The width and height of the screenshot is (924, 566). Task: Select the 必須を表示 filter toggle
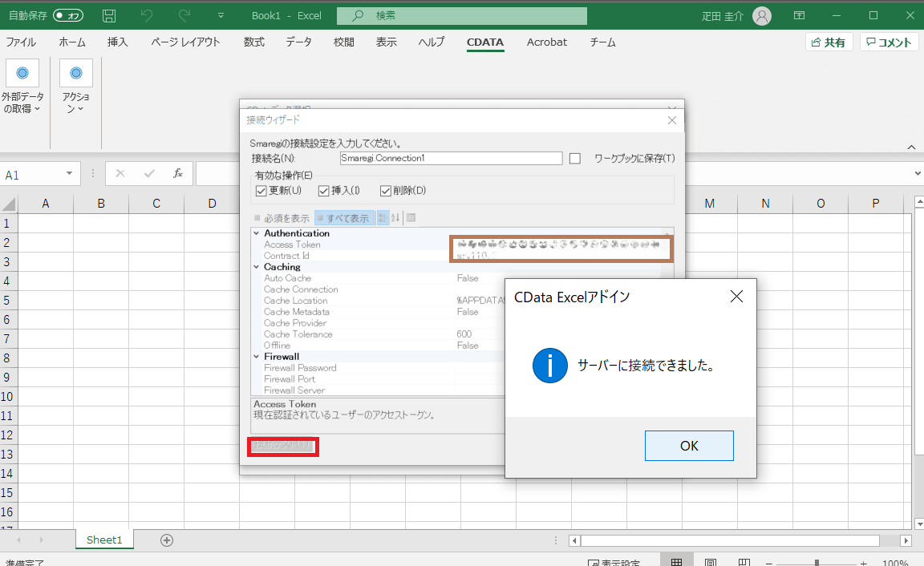coord(282,218)
